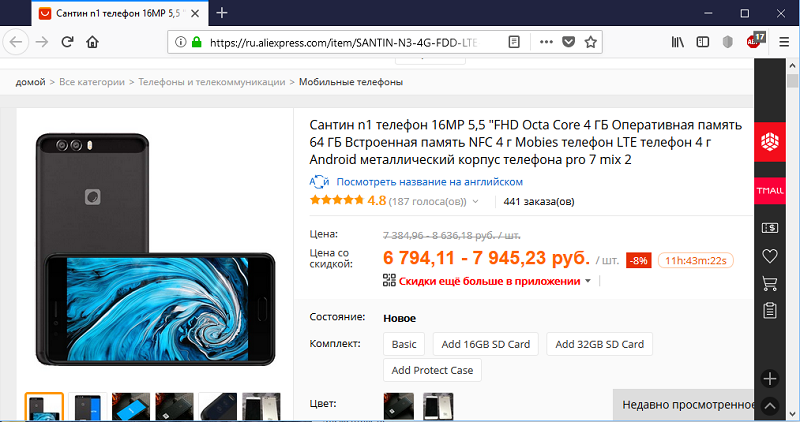Click the green secure-connection padlock
Screen dimensions: 800x422
click(196, 42)
